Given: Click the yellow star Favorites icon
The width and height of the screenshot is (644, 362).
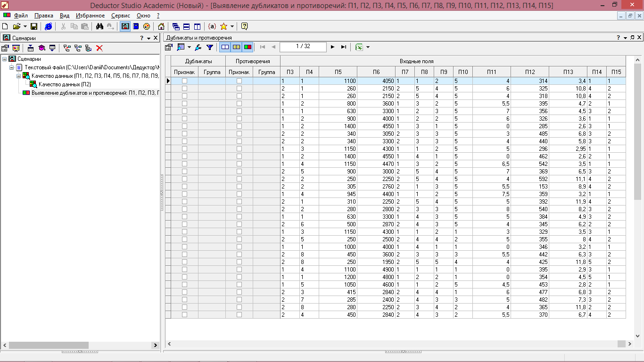Looking at the screenshot, I should pyautogui.click(x=223, y=26).
